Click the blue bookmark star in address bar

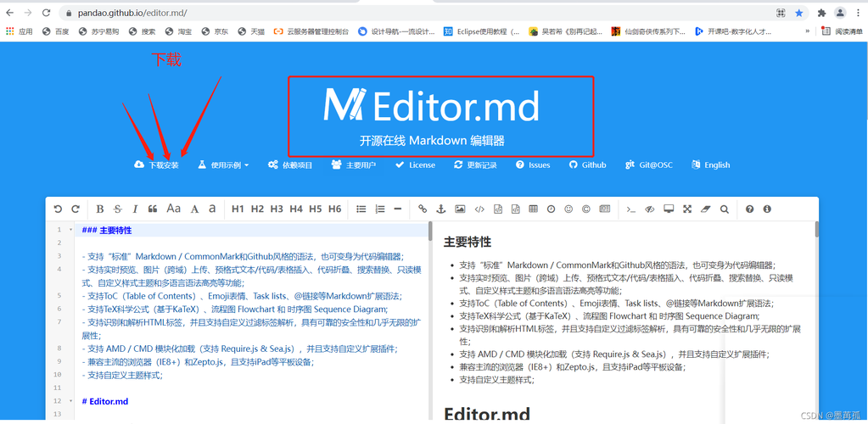[x=798, y=13]
